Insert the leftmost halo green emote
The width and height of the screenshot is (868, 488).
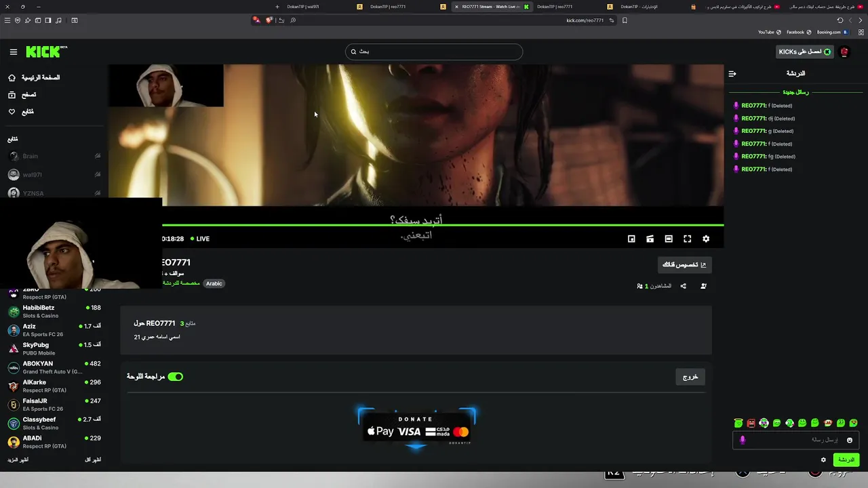coord(738,423)
